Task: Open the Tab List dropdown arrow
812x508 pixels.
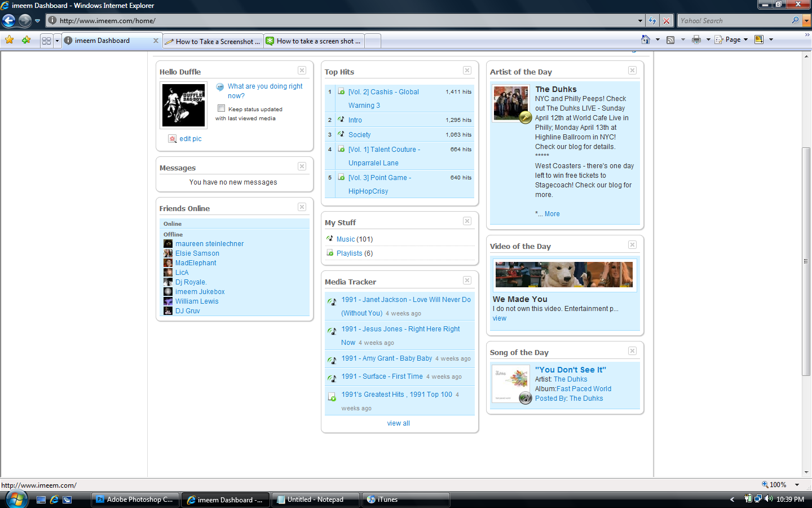Action: (57, 41)
